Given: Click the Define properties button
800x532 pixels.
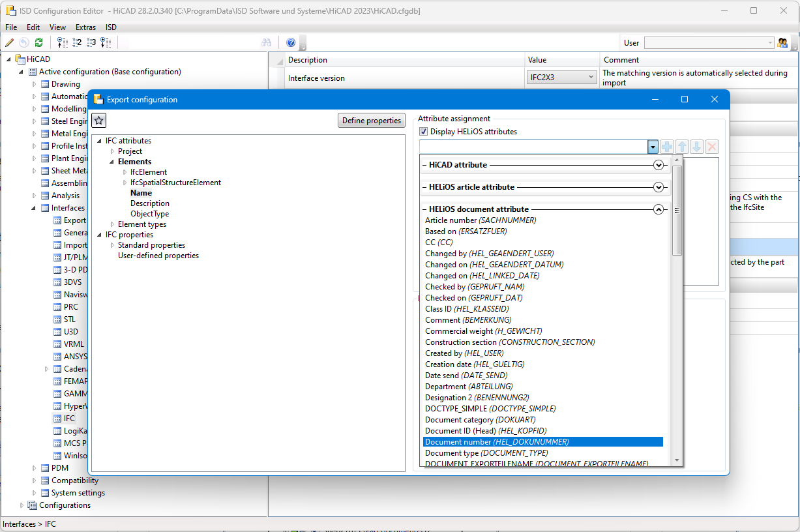Looking at the screenshot, I should (x=372, y=121).
